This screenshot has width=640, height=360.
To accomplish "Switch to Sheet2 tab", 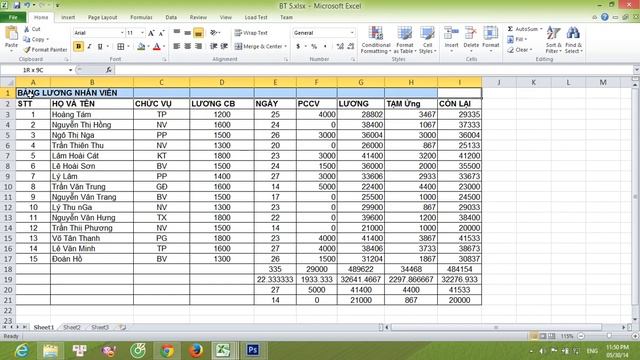I will pos(72,327).
